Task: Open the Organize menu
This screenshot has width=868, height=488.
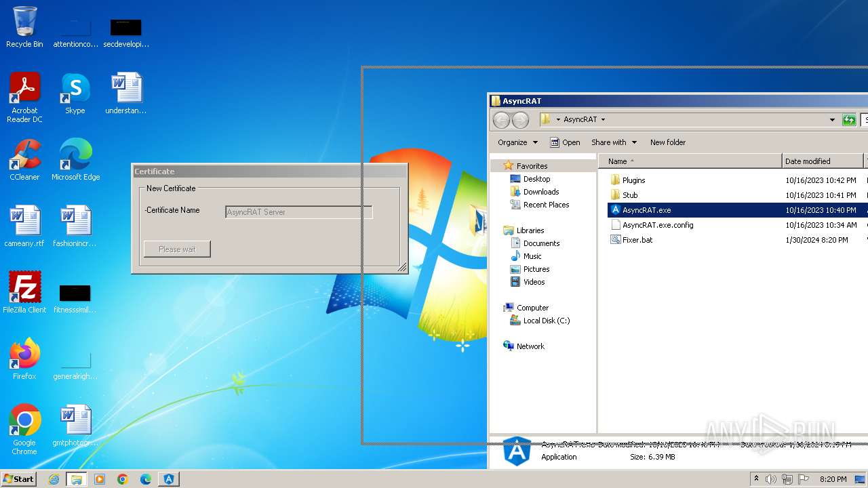Action: tap(517, 142)
